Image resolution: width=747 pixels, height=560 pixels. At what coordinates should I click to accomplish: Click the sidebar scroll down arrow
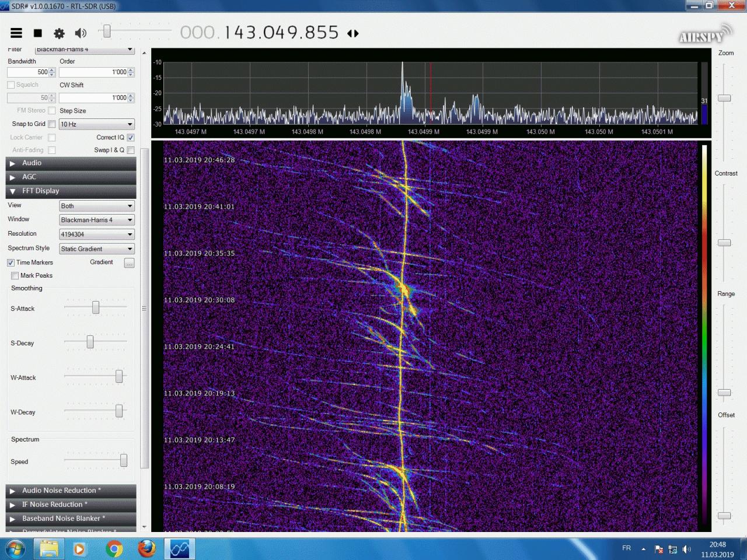(x=144, y=527)
